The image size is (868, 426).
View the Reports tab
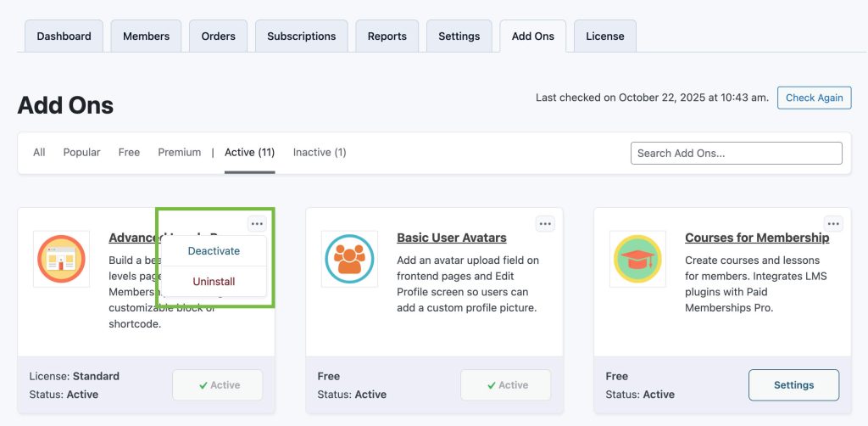coord(387,36)
